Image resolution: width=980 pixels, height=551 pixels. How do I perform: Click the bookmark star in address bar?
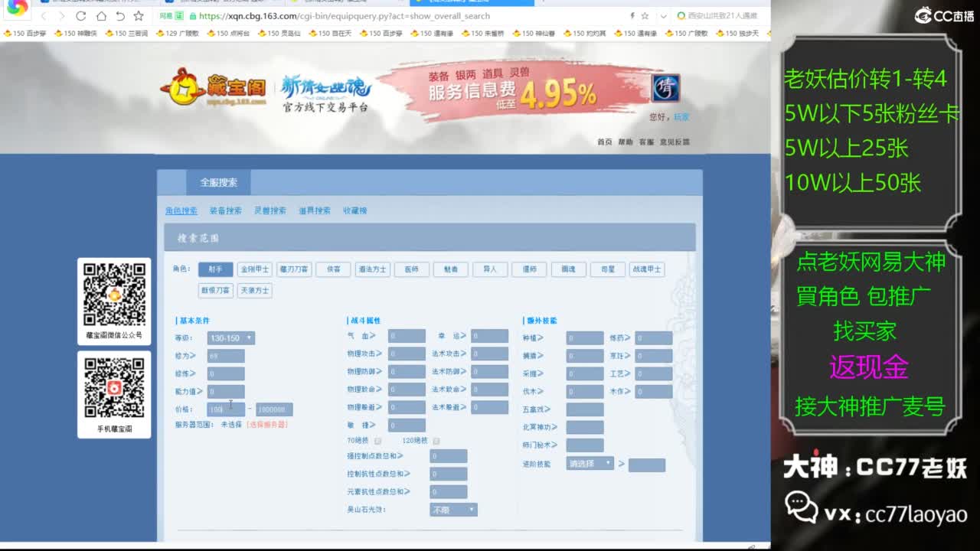point(645,15)
